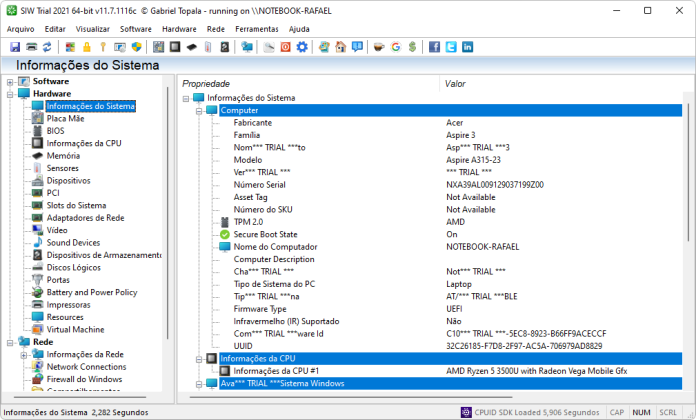Image resolution: width=696 pixels, height=420 pixels.
Task: Click the property list vertical scrollbar
Action: (688, 172)
